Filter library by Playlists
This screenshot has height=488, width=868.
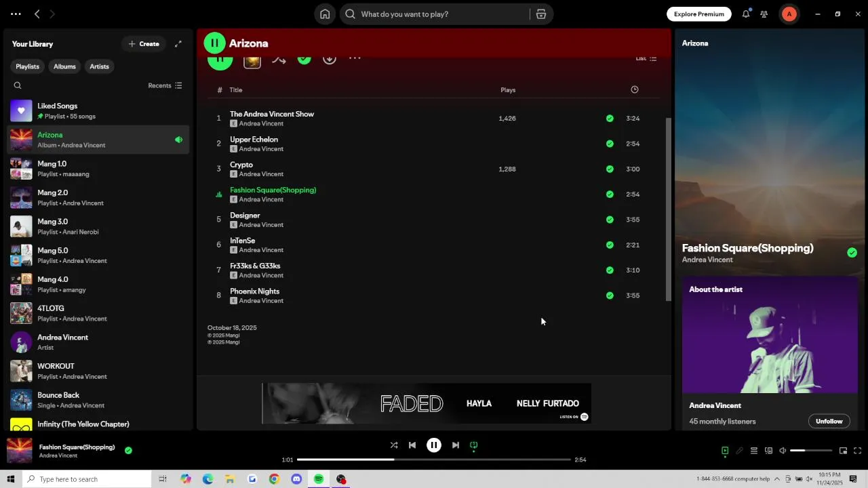point(28,66)
